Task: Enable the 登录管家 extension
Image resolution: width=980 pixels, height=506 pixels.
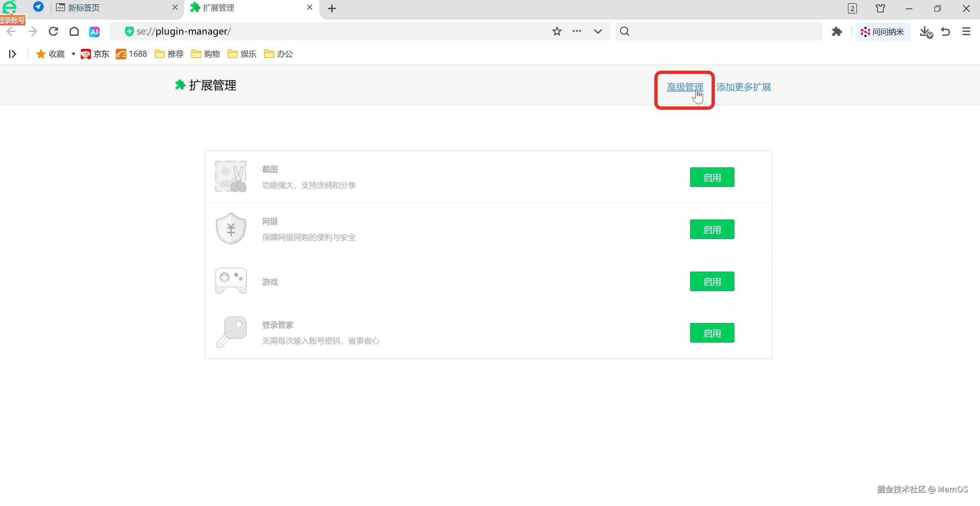Action: (712, 333)
